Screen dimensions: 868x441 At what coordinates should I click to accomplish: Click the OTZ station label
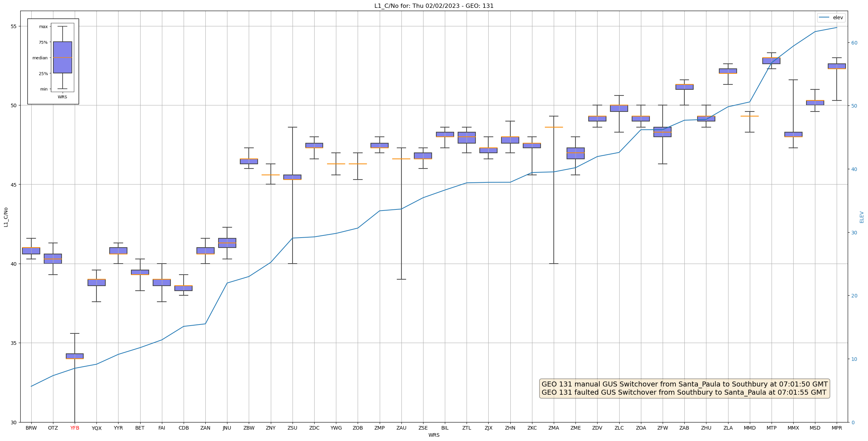53,428
